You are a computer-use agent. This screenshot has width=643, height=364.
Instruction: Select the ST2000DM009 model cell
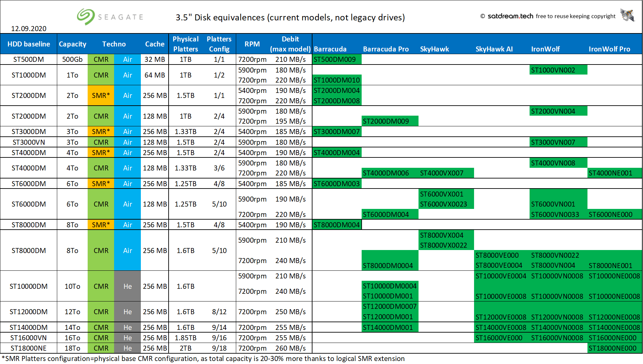(x=390, y=121)
